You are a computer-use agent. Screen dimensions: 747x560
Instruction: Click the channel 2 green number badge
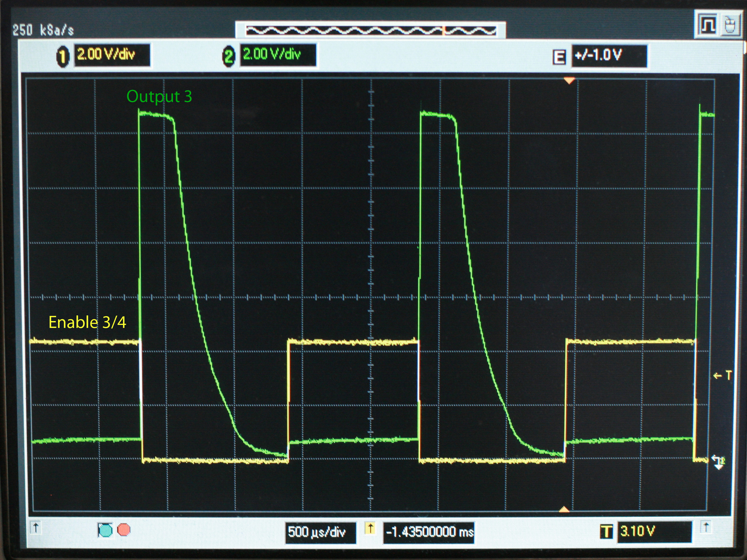(x=229, y=57)
